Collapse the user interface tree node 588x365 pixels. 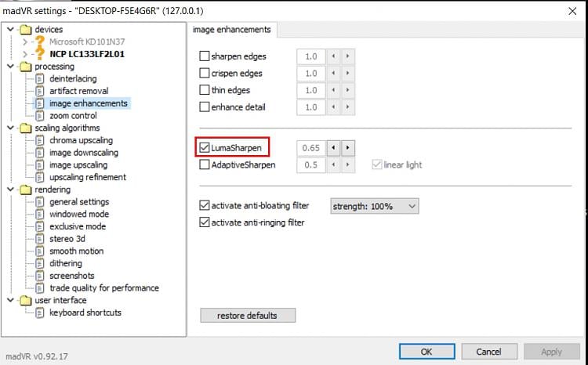(x=10, y=300)
